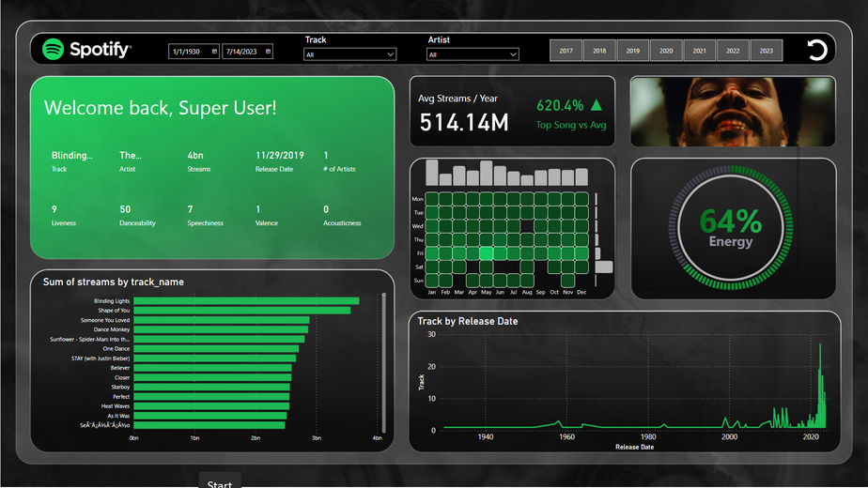
Task: Select the One Dance bar
Action: pyautogui.click(x=216, y=348)
